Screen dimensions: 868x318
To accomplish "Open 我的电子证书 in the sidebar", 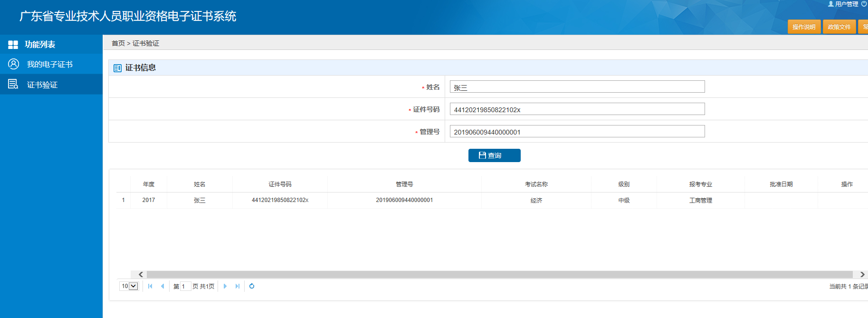I will coord(49,64).
